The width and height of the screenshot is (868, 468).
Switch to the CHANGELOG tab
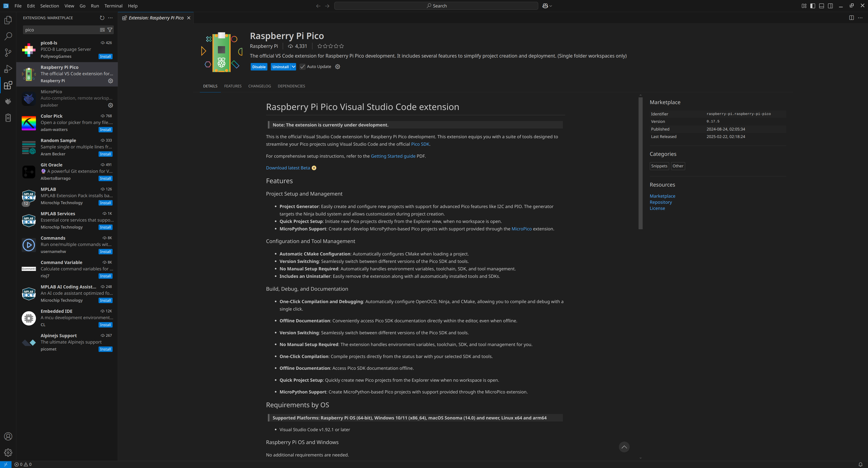(259, 86)
